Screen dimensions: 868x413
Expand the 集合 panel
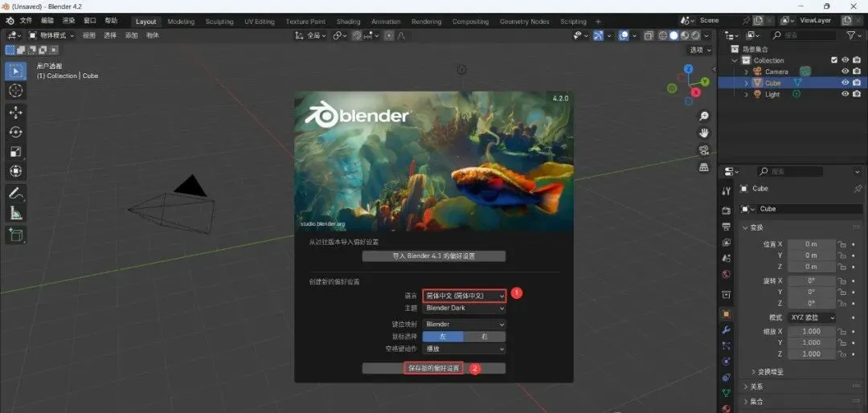pos(757,402)
